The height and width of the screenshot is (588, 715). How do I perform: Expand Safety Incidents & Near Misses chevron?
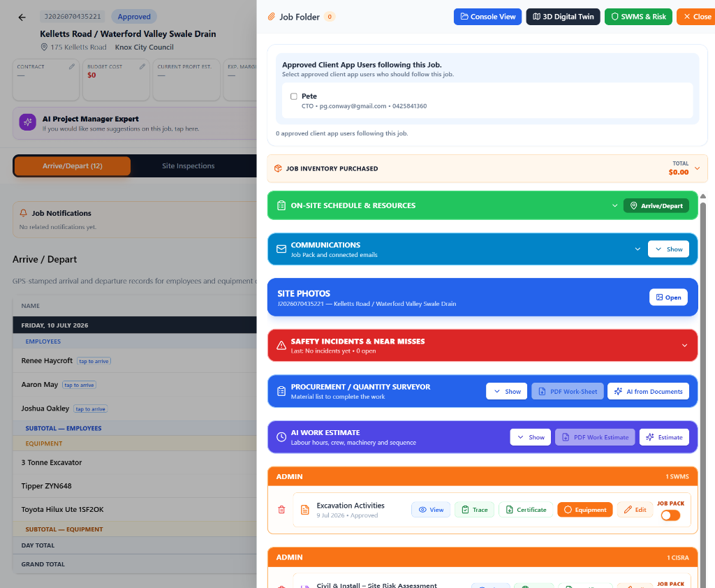point(684,345)
